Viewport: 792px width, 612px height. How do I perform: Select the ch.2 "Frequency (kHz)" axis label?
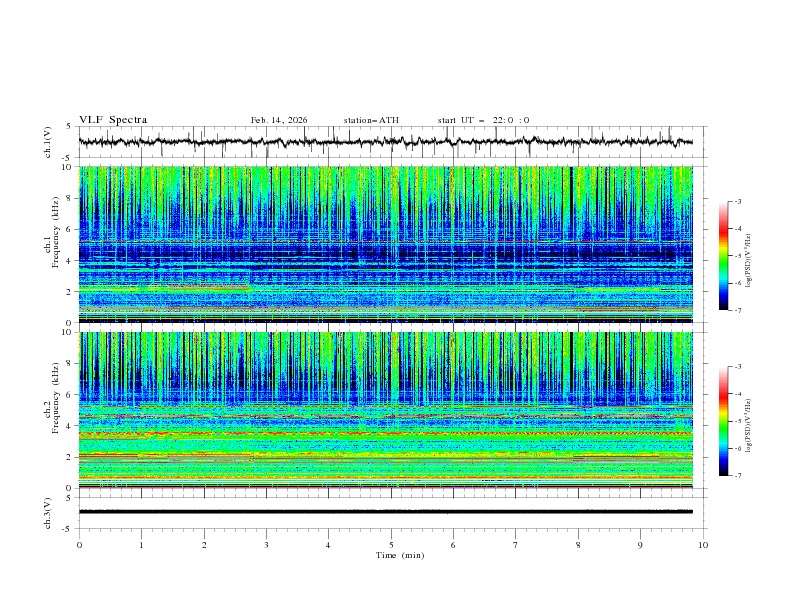(56, 398)
